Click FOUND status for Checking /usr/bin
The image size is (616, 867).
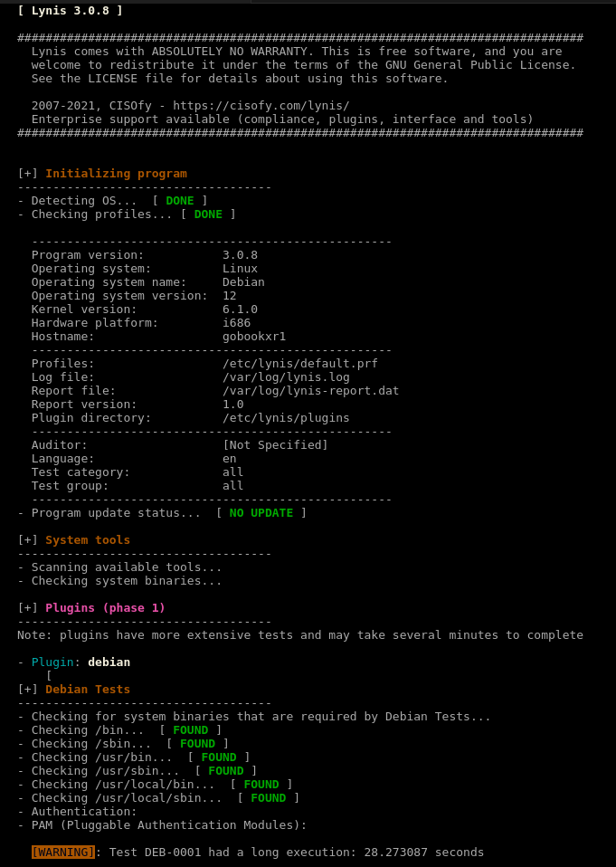[219, 757]
